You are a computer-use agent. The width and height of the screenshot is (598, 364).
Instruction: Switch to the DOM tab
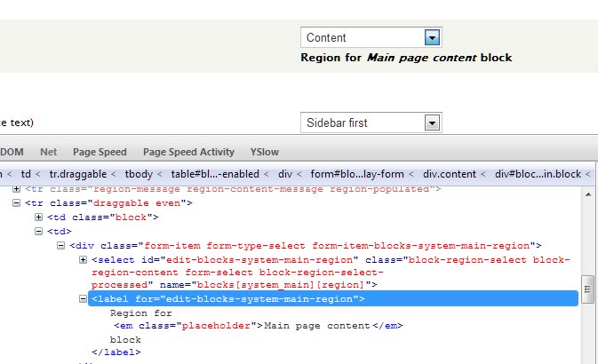12,152
